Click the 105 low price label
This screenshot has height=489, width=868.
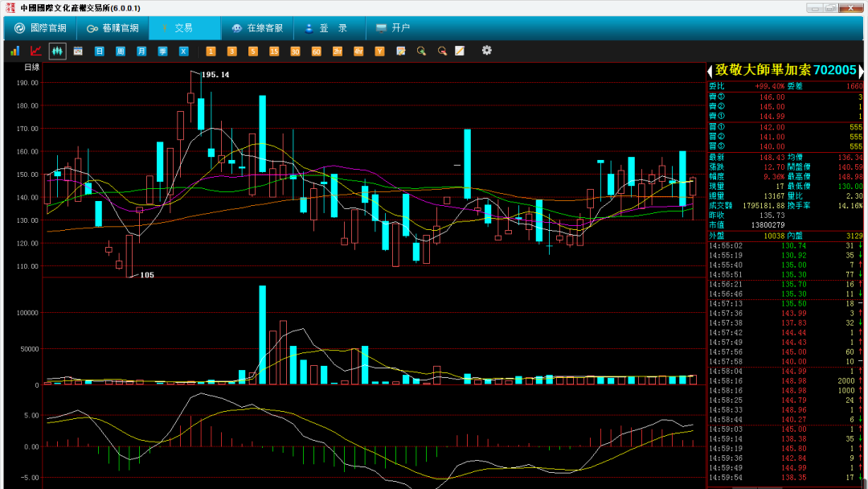tap(147, 275)
